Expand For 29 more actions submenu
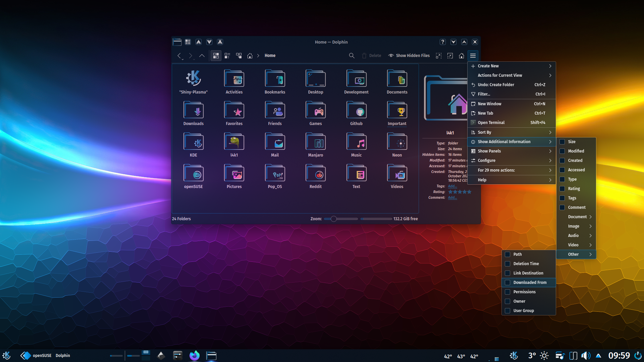The image size is (644, 362). (512, 170)
